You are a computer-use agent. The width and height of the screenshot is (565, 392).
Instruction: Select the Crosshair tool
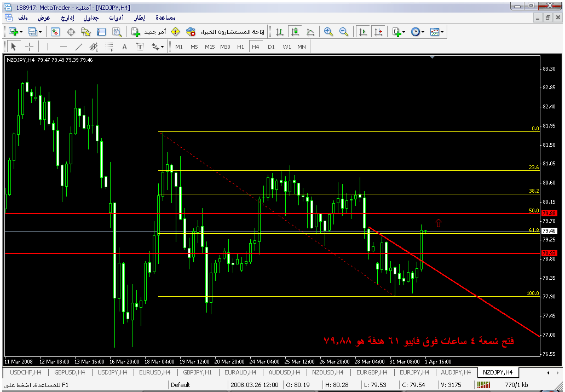click(x=29, y=47)
